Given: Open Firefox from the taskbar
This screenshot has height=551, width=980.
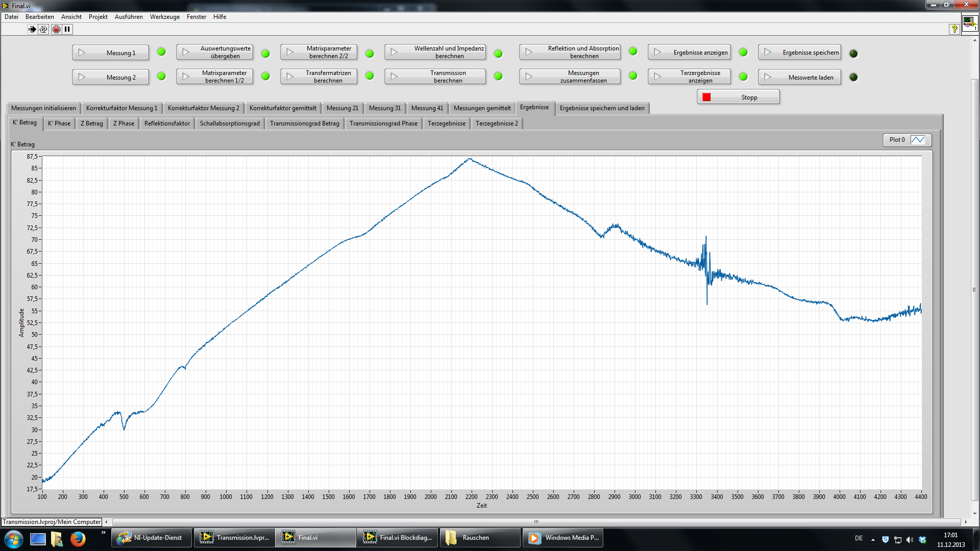Looking at the screenshot, I should point(78,538).
